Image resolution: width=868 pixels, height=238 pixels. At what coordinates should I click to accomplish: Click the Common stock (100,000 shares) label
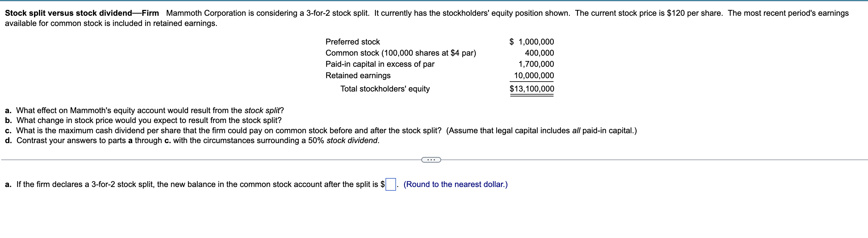click(401, 53)
